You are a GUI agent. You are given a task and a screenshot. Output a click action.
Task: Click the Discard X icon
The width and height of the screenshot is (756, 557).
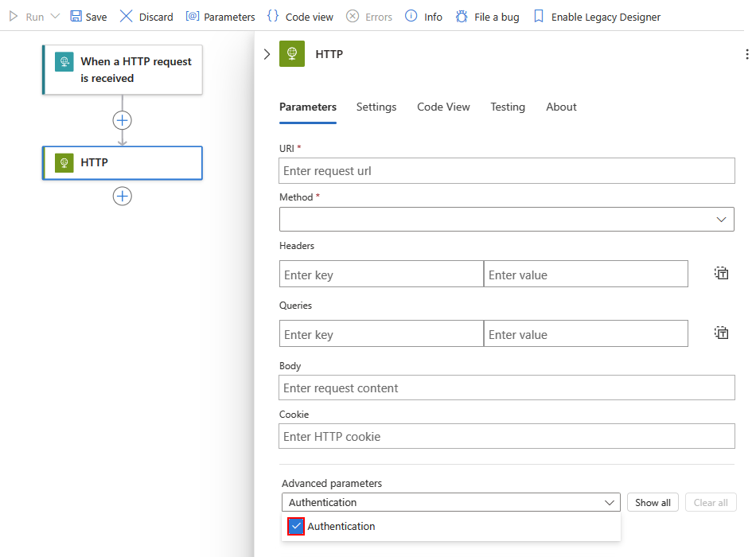click(127, 17)
